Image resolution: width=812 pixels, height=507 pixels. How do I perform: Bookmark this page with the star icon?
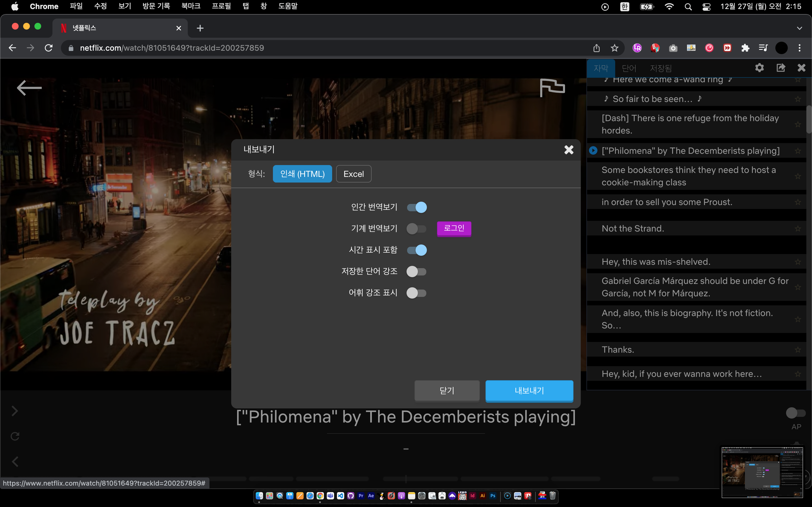pyautogui.click(x=614, y=48)
